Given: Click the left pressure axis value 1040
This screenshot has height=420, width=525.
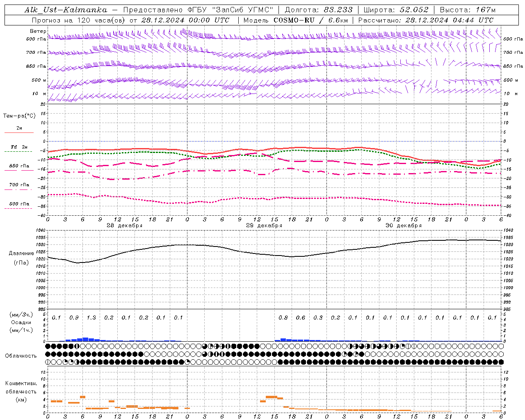Looking at the screenshot, I should [x=41, y=231].
